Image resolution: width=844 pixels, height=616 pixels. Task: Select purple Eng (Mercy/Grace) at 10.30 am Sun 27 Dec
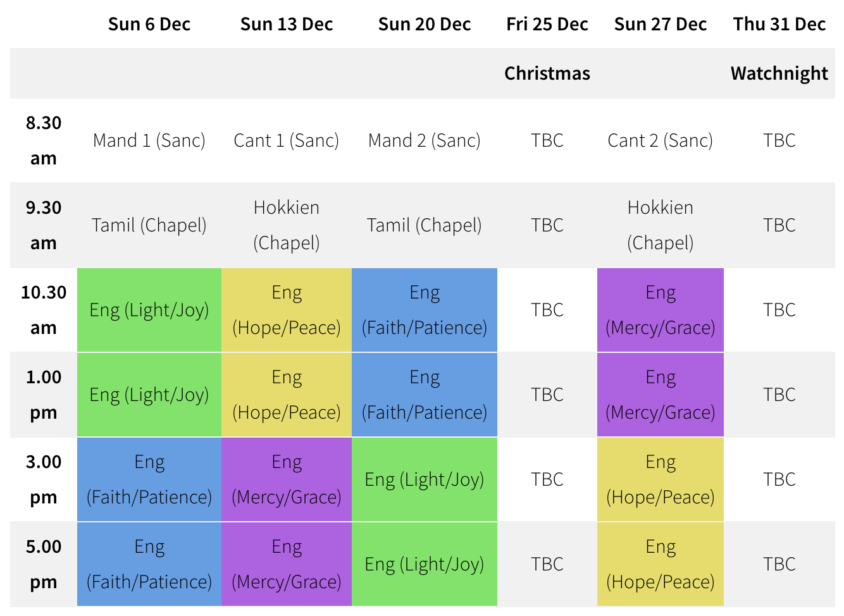[x=661, y=310]
